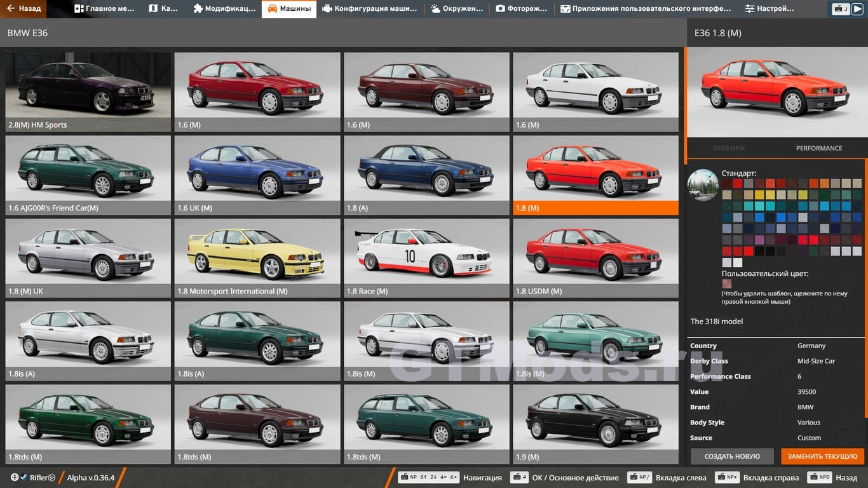Viewport: 868px width, 488px height.
Task: Click the NP0 Назад keyboard hint
Action: click(x=832, y=477)
